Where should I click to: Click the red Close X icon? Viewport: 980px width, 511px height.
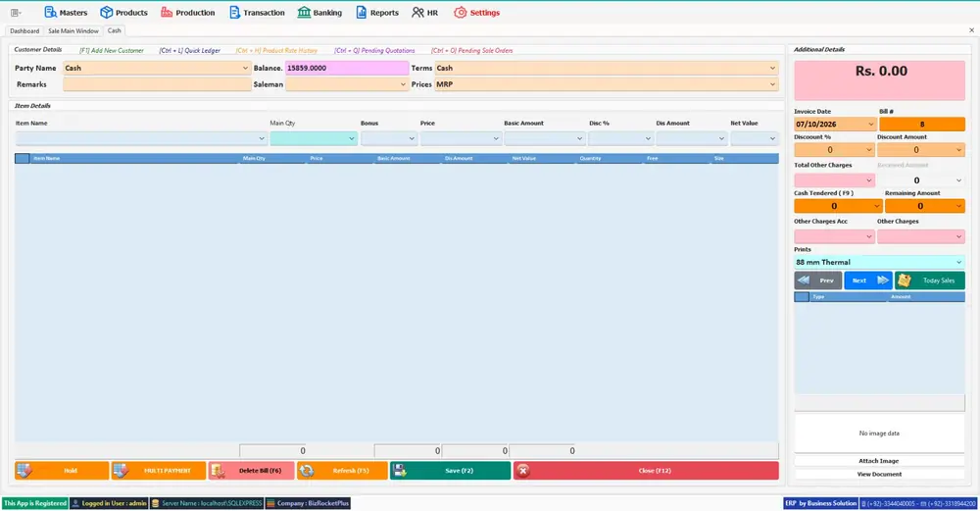tap(523, 471)
